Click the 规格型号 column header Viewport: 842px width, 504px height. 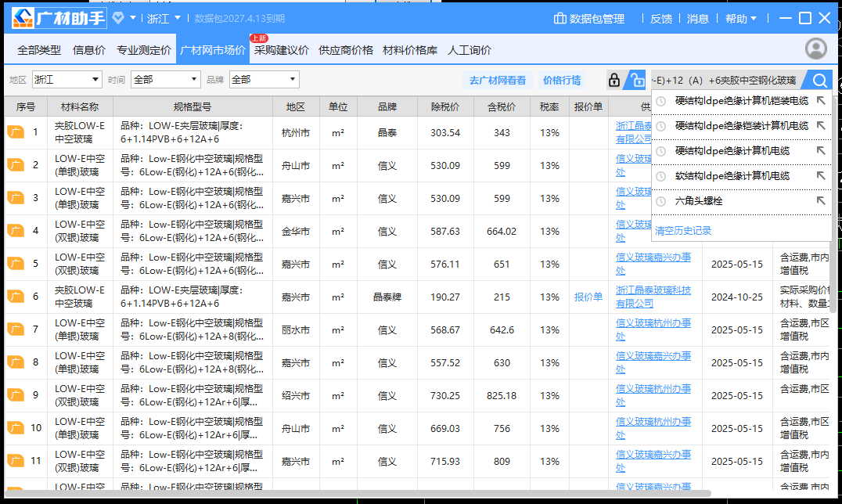(193, 106)
